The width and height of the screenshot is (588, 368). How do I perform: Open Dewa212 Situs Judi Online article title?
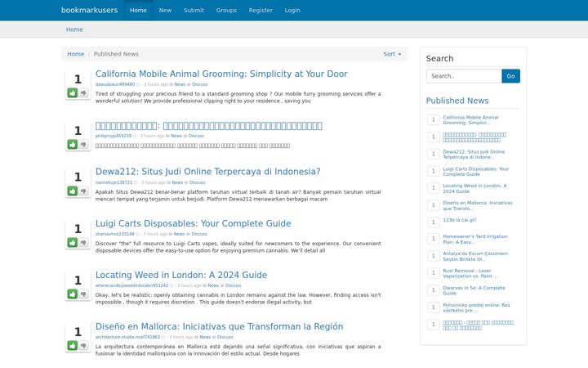pos(207,172)
